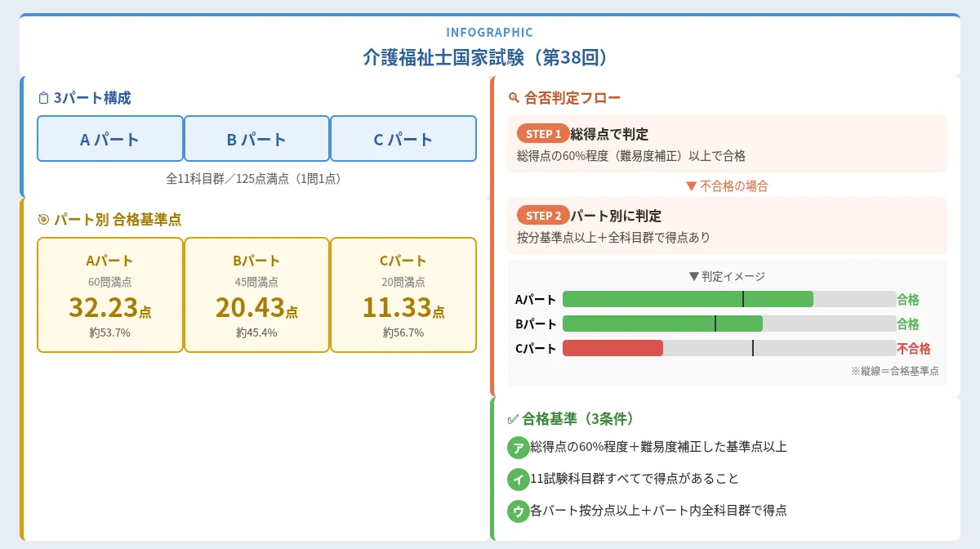980x549 pixels.
Task: Click the text 60問満点
Action: tap(110, 282)
